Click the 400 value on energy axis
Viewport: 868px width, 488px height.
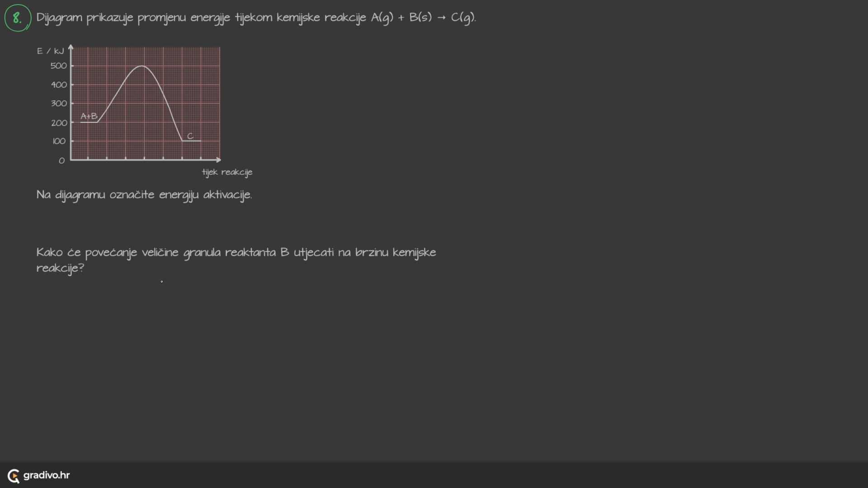pos(59,85)
